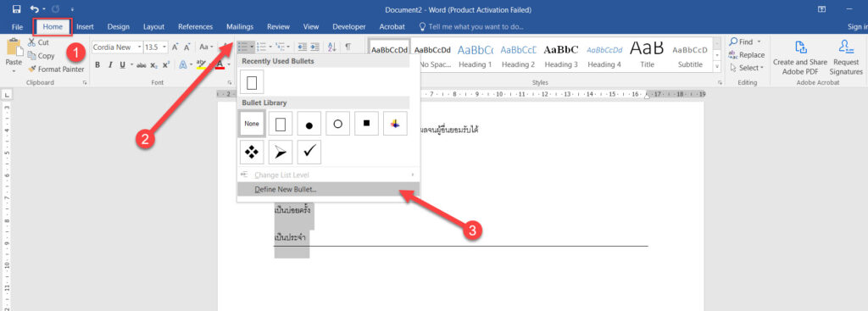Click Replace in the Editing group
The width and height of the screenshot is (868, 311).
point(747,55)
